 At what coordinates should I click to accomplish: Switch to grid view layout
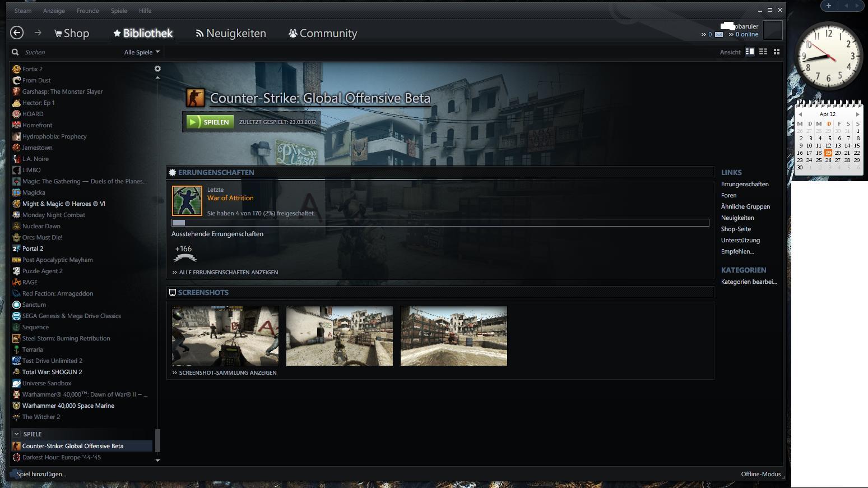pyautogui.click(x=777, y=52)
